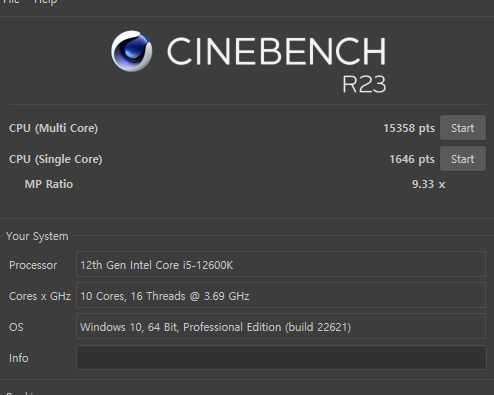Open the Help menu
Viewport: 494px width, 395px height.
[x=45, y=2]
